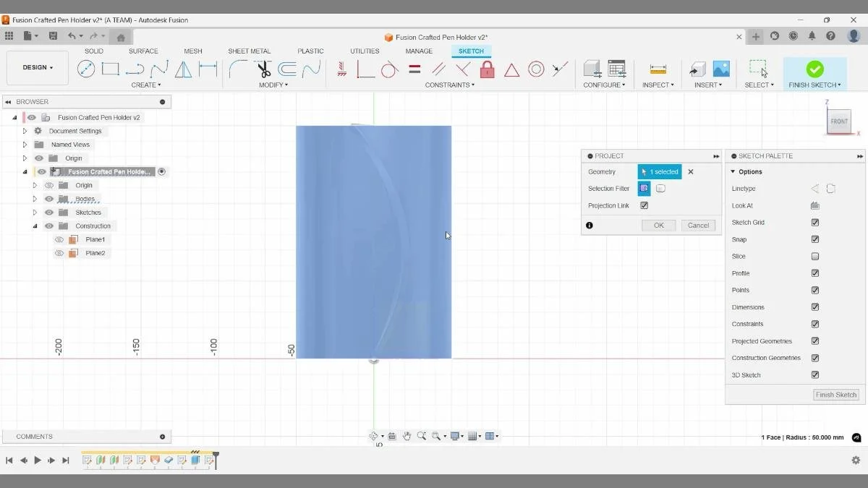
Task: Activate the Pan tool in the navigation bar
Action: (407, 436)
